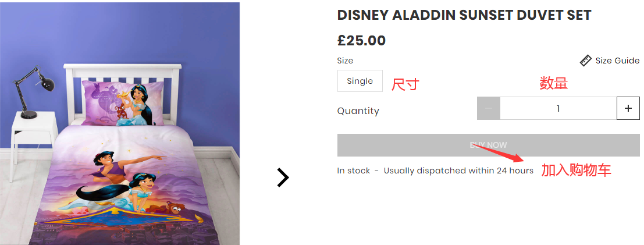
Task: Increase quantity with the plus button
Action: click(628, 108)
